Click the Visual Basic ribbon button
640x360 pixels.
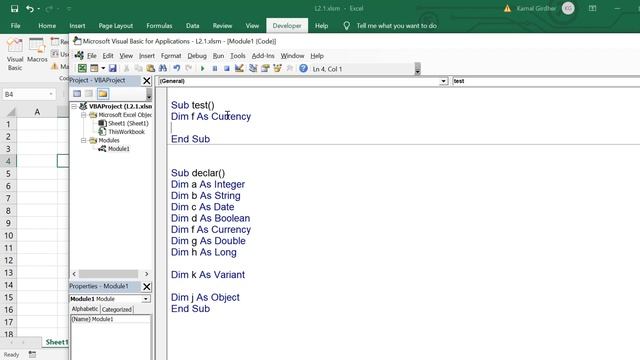15,54
